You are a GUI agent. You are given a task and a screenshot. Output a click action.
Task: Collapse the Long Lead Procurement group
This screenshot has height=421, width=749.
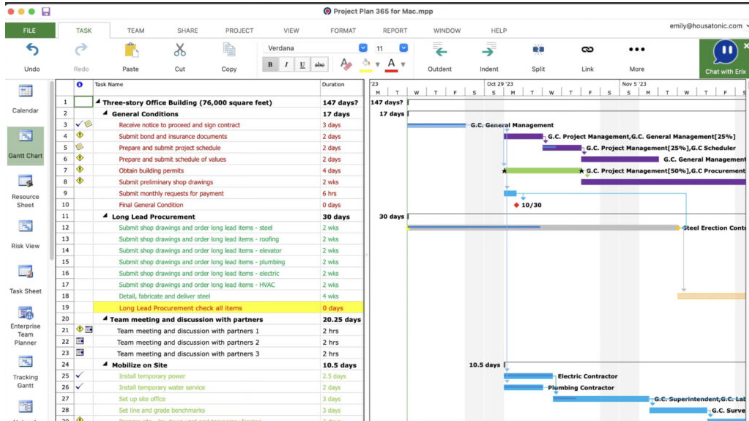pyautogui.click(x=106, y=216)
